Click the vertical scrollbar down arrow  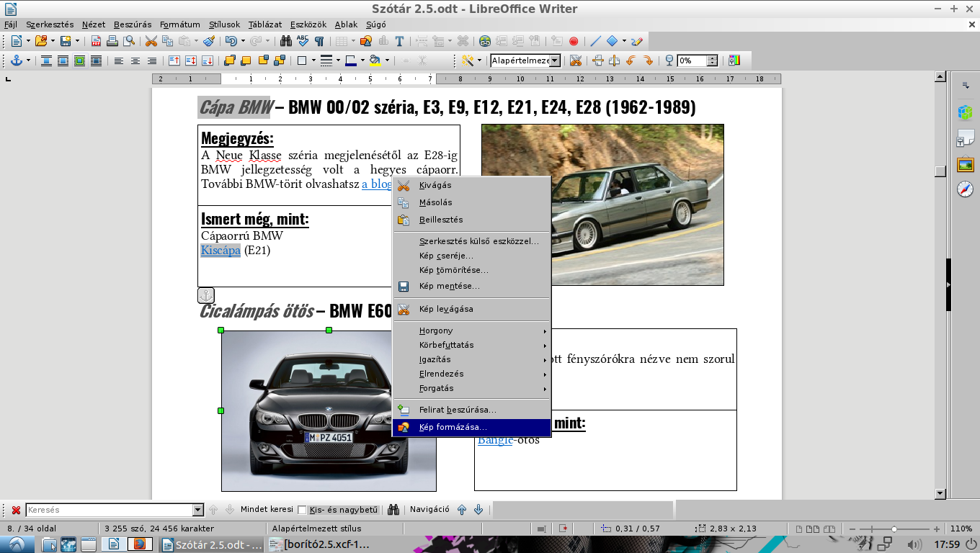coord(940,494)
